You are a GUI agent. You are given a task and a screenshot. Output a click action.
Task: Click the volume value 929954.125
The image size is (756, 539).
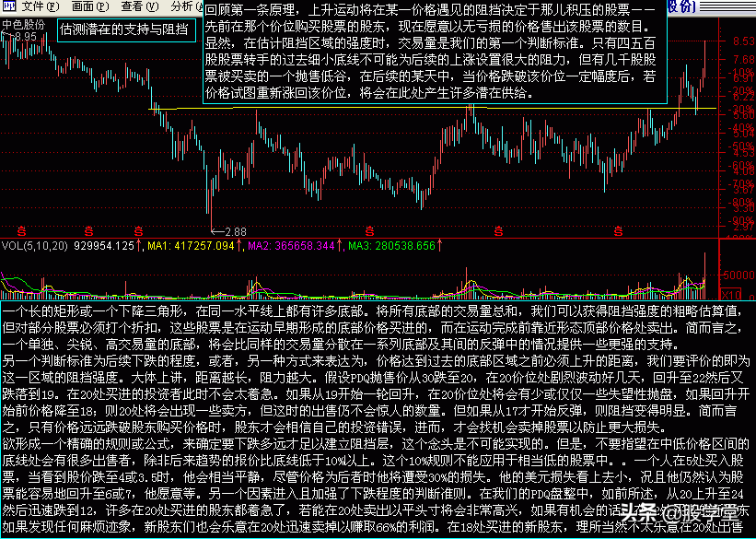click(x=104, y=246)
